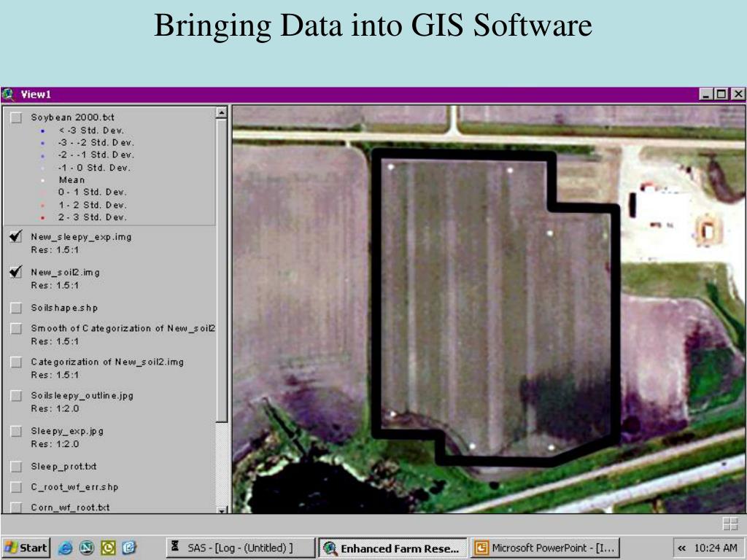Click the legend scrollbar up arrow
The image size is (747, 560).
pyautogui.click(x=222, y=113)
